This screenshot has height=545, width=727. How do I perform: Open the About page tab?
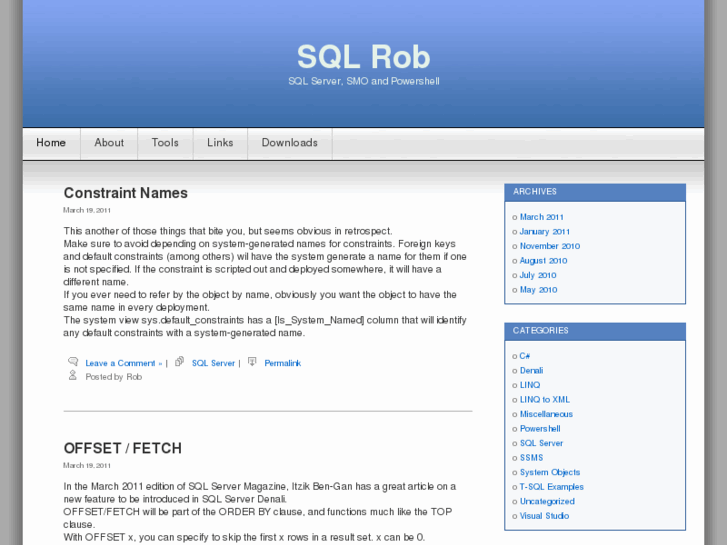point(109,143)
